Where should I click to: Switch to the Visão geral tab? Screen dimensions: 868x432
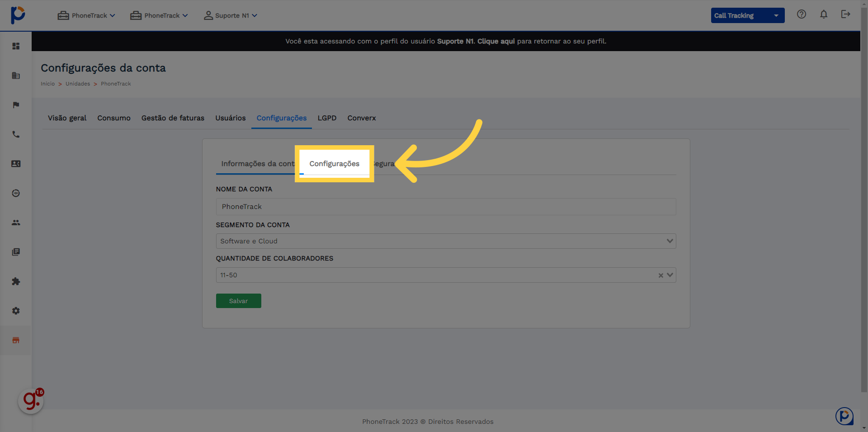[x=67, y=118]
